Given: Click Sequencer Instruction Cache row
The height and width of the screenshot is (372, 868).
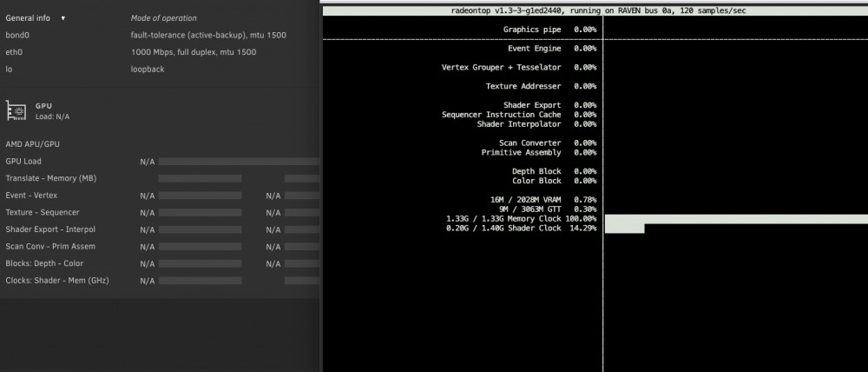Looking at the screenshot, I should (x=519, y=115).
